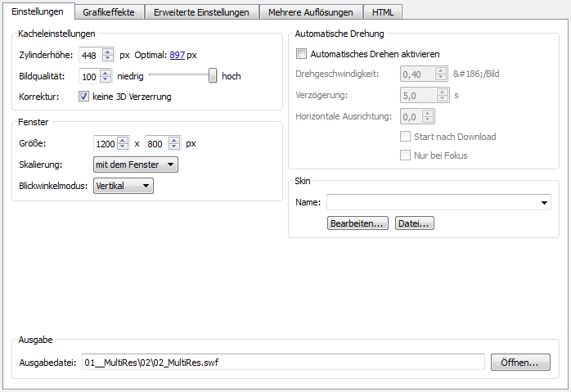Expand the Blickwinkelmodus dropdown
The width and height of the screenshot is (571, 392).
click(x=123, y=186)
